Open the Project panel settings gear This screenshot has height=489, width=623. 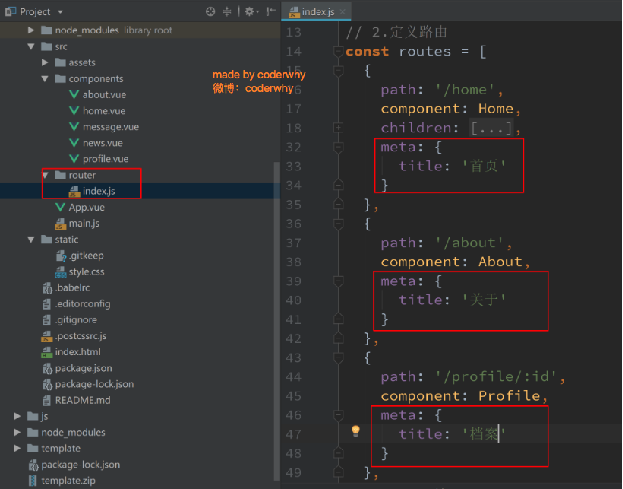click(x=249, y=12)
